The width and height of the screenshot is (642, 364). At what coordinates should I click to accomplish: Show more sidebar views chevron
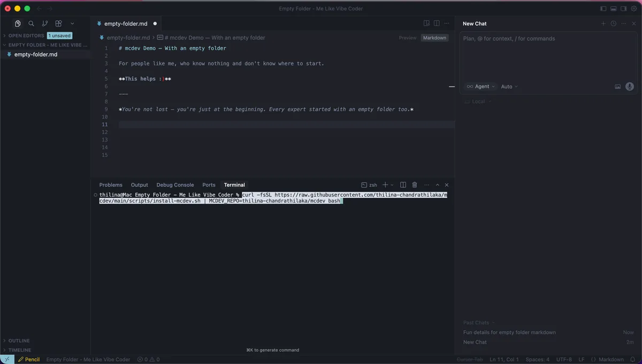click(x=72, y=24)
